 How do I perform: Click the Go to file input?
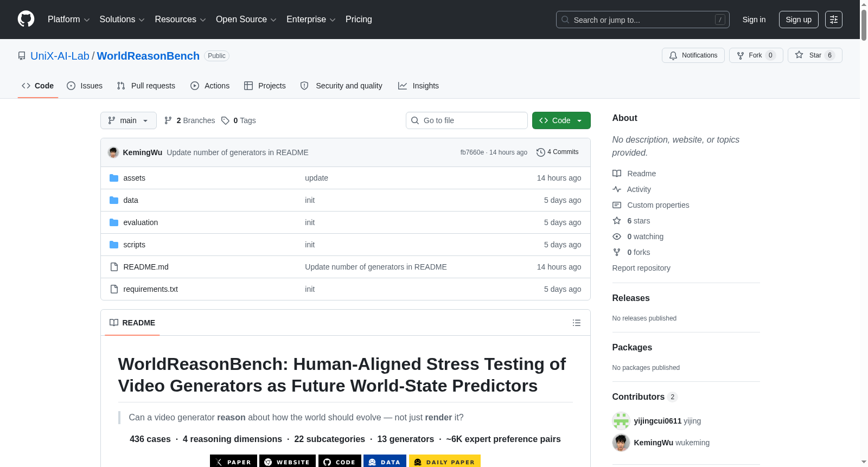pyautogui.click(x=467, y=120)
